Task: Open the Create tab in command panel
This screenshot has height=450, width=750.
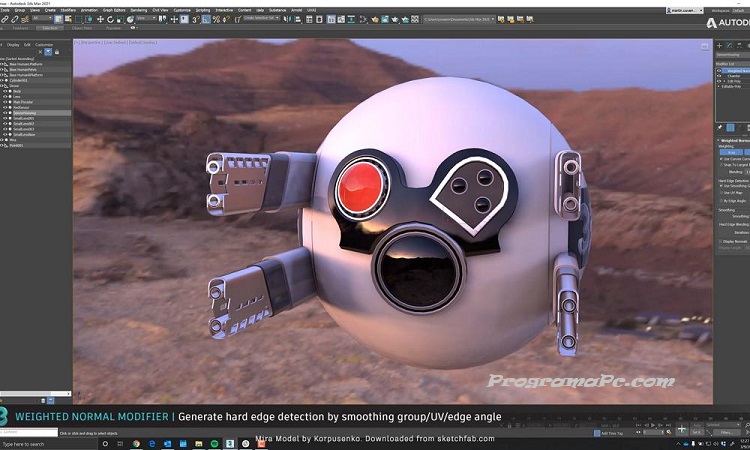Action: [x=721, y=45]
